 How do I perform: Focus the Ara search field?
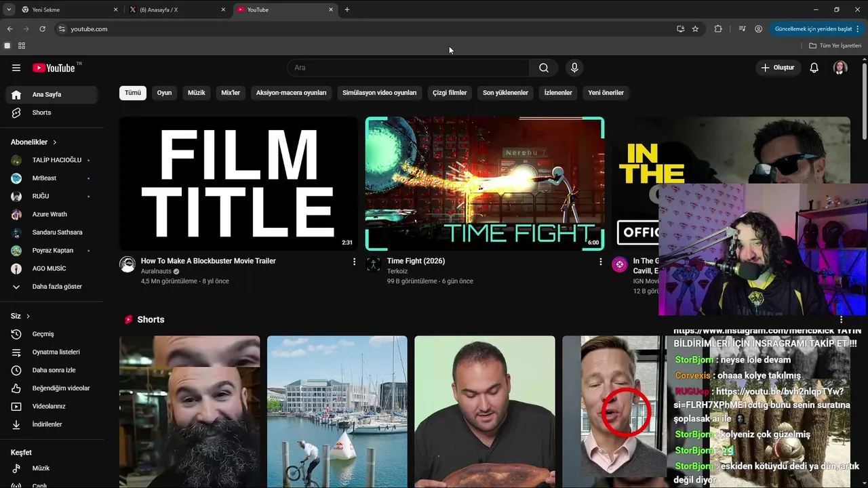coord(408,68)
